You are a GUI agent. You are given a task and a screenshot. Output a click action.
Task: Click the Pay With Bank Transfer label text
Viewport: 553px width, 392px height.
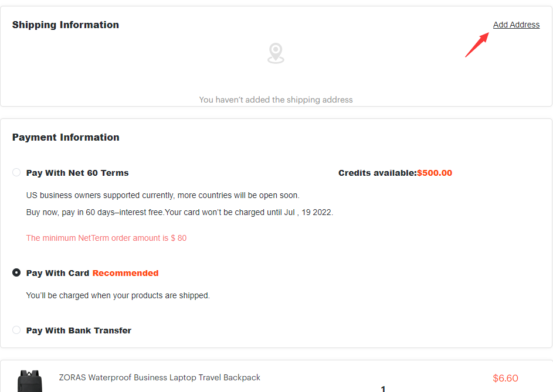(x=79, y=330)
